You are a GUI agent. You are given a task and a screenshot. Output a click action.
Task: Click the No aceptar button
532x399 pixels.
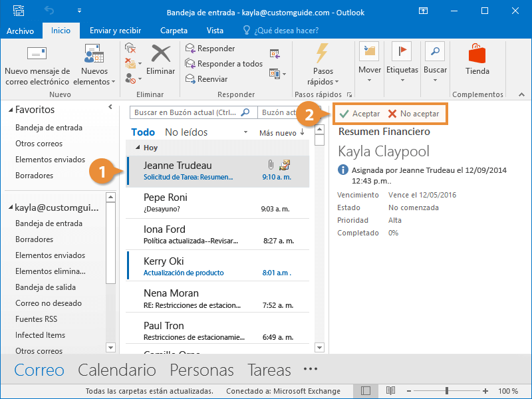[x=414, y=114]
